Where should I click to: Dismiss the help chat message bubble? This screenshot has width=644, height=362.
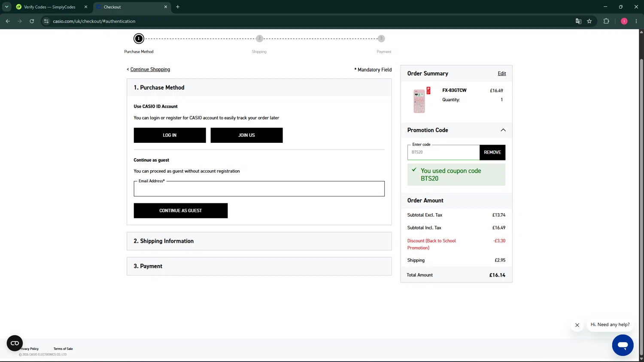click(577, 325)
